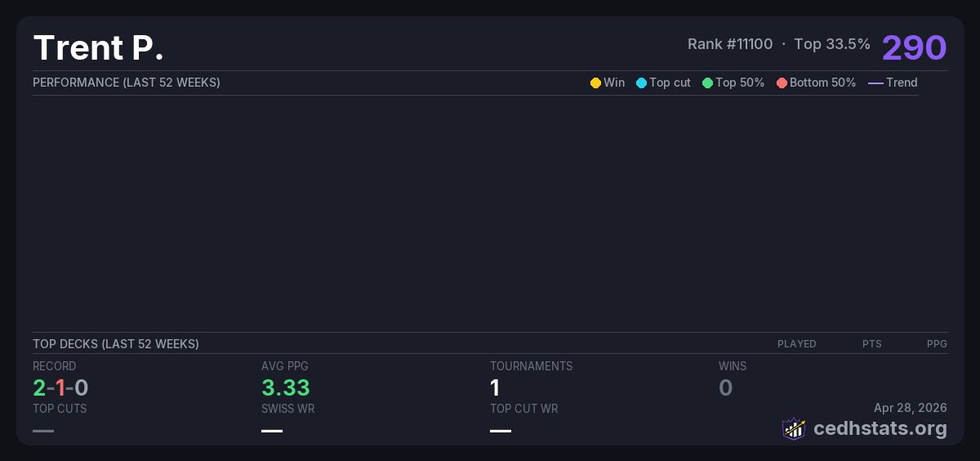Sort decks by PPG column header

[x=937, y=344]
